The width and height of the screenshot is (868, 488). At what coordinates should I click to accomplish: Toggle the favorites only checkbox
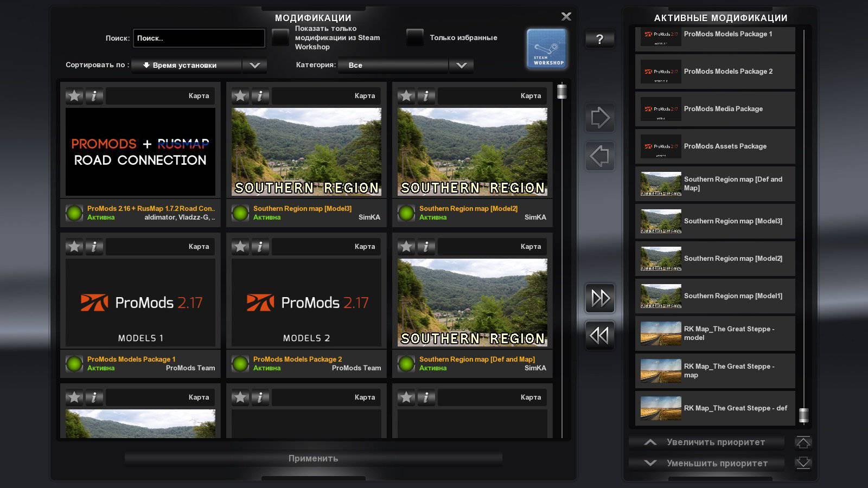pos(415,37)
